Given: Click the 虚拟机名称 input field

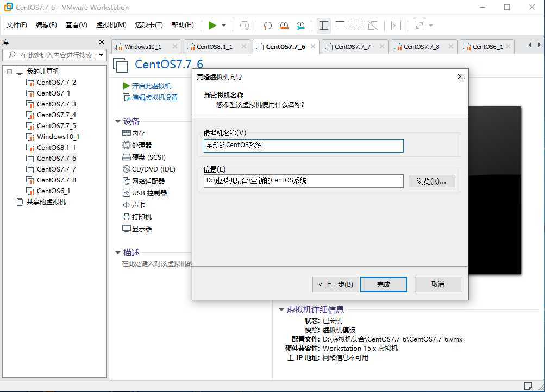Looking at the screenshot, I should coord(303,146).
